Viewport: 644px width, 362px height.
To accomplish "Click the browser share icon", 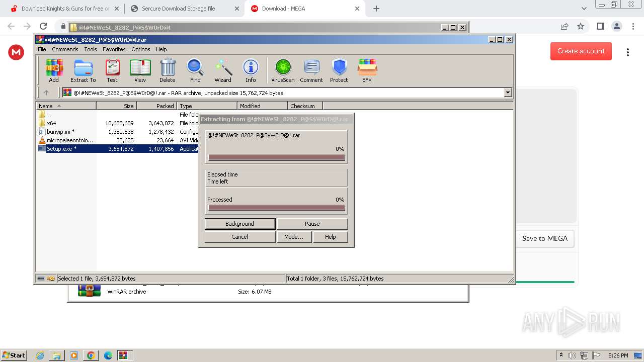I will [565, 26].
